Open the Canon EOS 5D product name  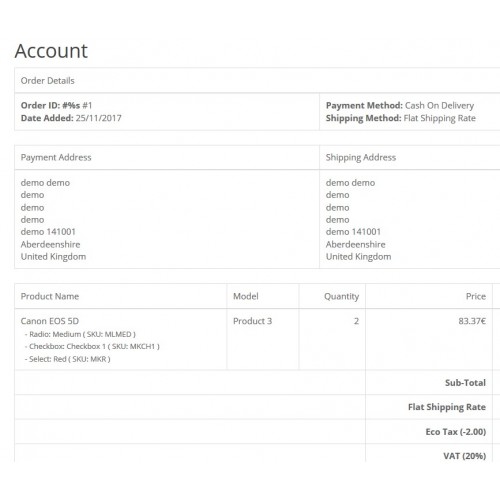(x=50, y=321)
